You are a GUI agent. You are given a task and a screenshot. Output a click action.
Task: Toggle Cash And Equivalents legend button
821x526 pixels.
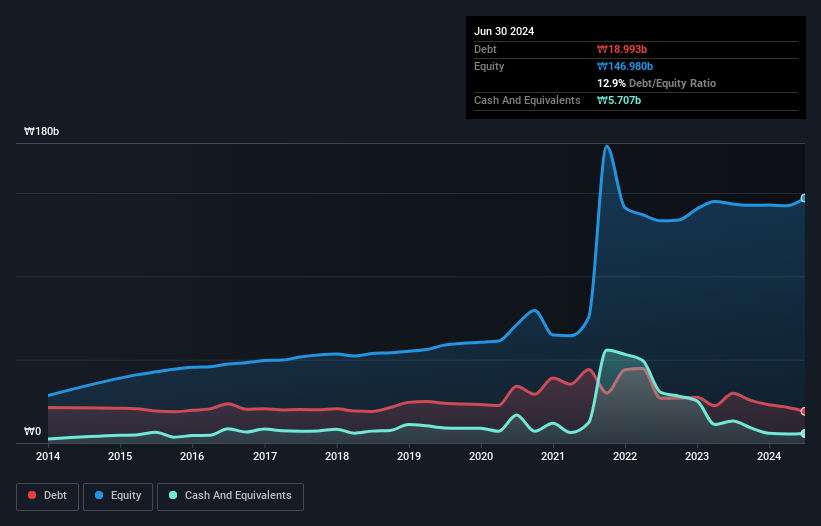pyautogui.click(x=230, y=496)
